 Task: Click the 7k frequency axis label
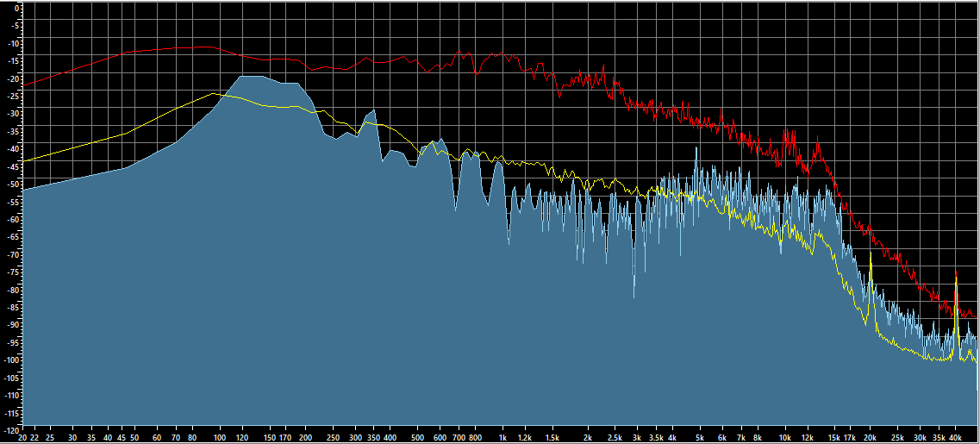tap(741, 438)
